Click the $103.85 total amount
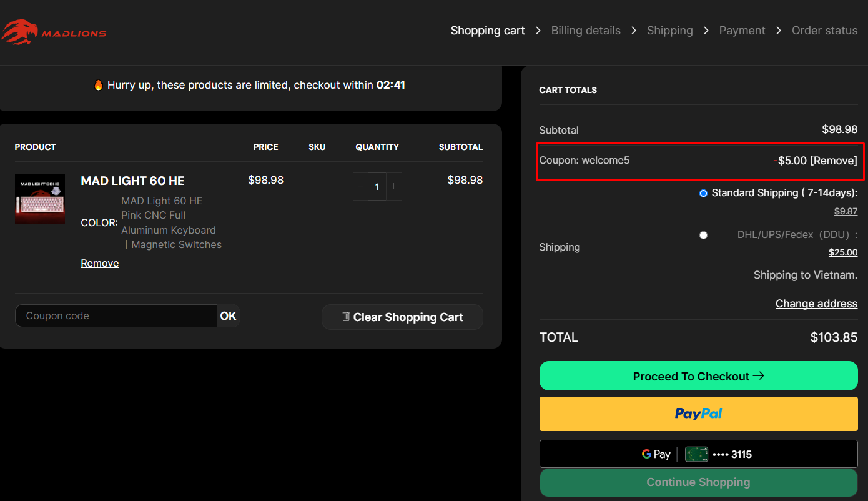 pyautogui.click(x=834, y=337)
